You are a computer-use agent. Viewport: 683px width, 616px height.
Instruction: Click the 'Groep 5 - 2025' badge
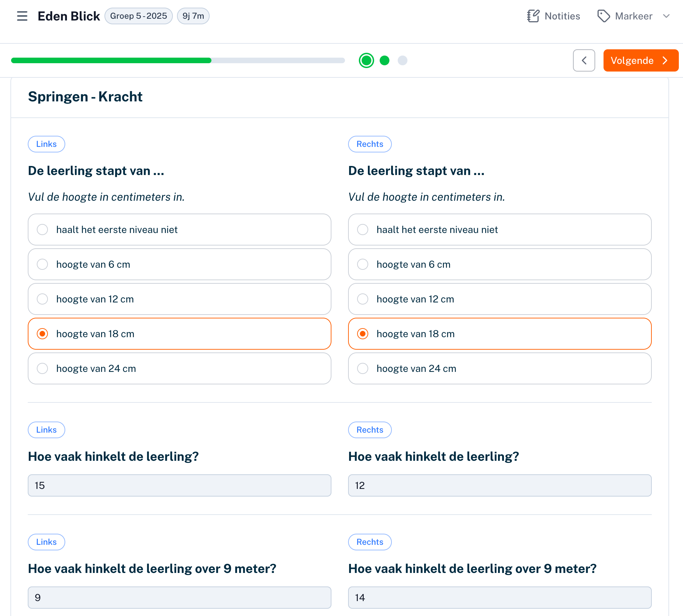tap(138, 16)
